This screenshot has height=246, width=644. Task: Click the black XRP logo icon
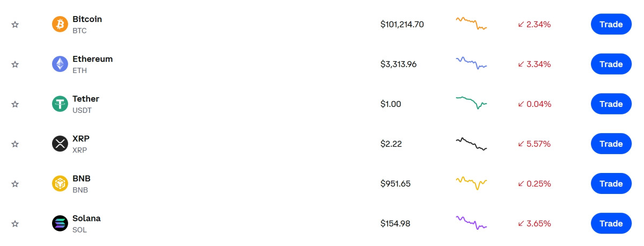pos(60,143)
